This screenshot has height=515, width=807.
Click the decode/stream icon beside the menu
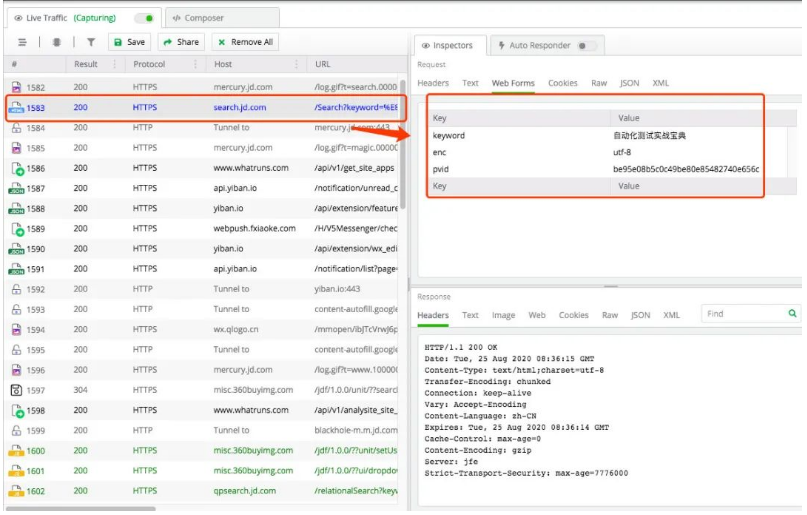pos(57,42)
